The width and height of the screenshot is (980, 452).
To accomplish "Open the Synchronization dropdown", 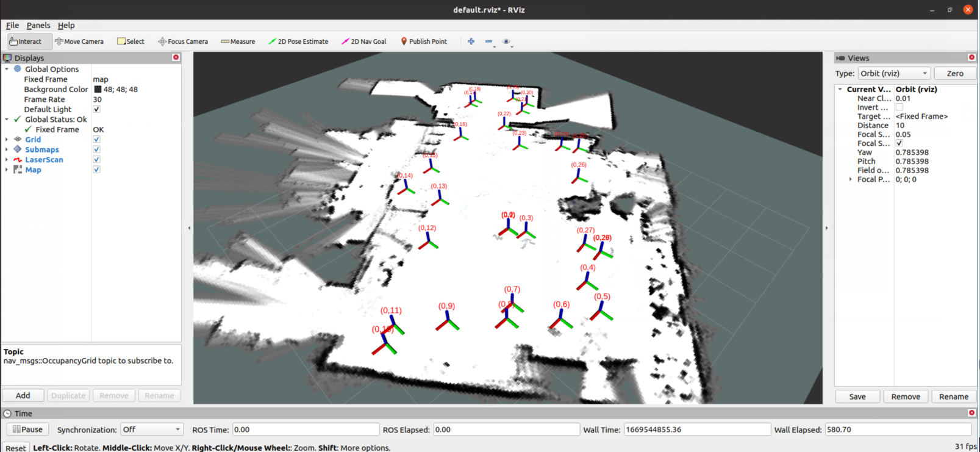I will click(x=151, y=429).
